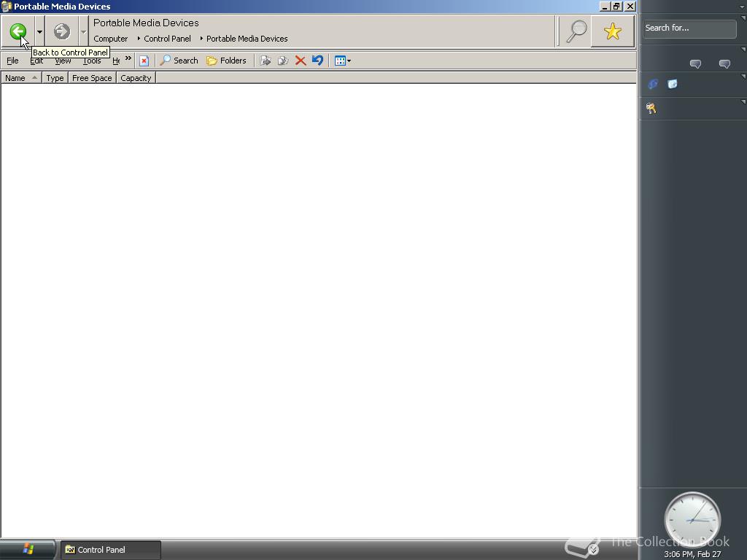Click the Windows Start button

(28, 550)
